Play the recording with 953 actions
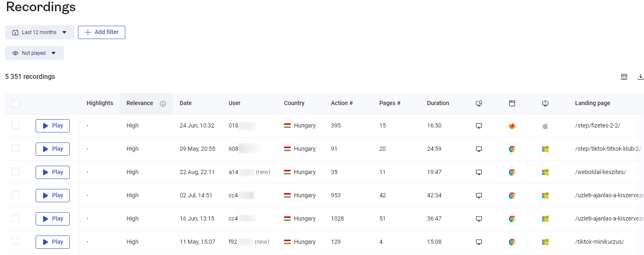 pos(53,196)
